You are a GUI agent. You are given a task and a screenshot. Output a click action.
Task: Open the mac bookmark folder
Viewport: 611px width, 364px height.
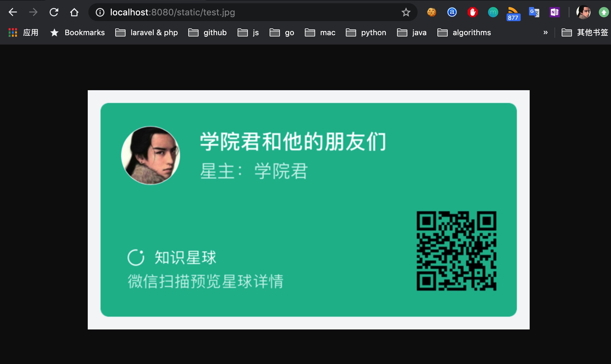click(320, 32)
